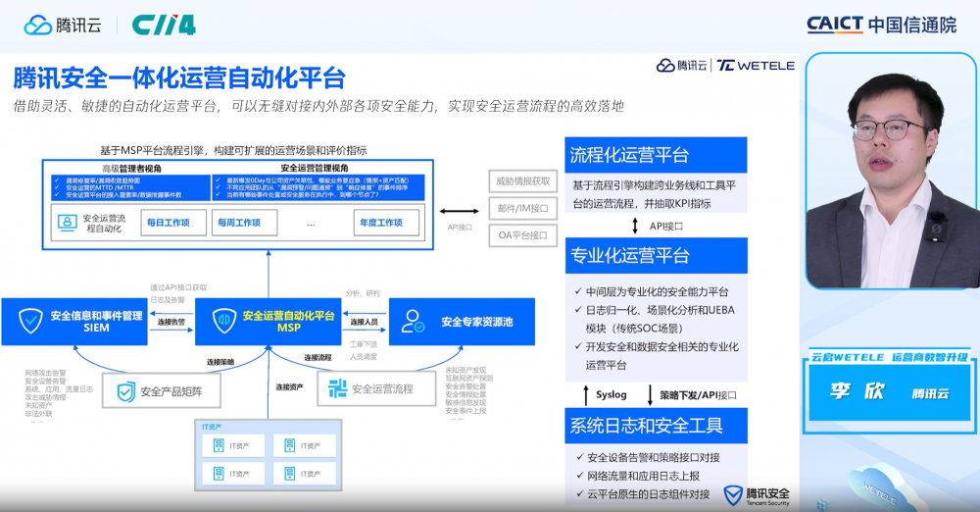Click the 腾讯云 WETELE logo on the slide

click(725, 65)
